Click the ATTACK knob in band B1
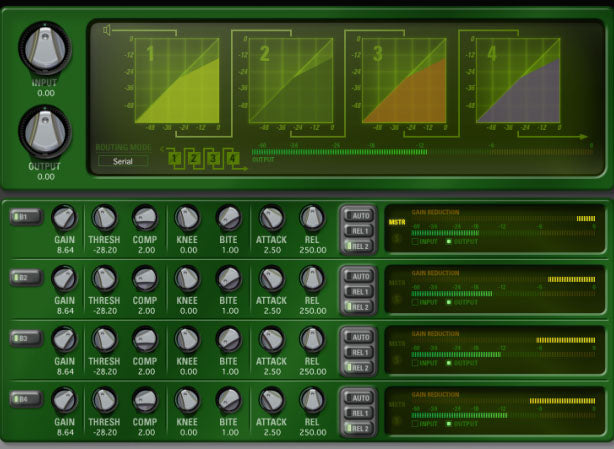This screenshot has height=449, width=614. (271, 217)
